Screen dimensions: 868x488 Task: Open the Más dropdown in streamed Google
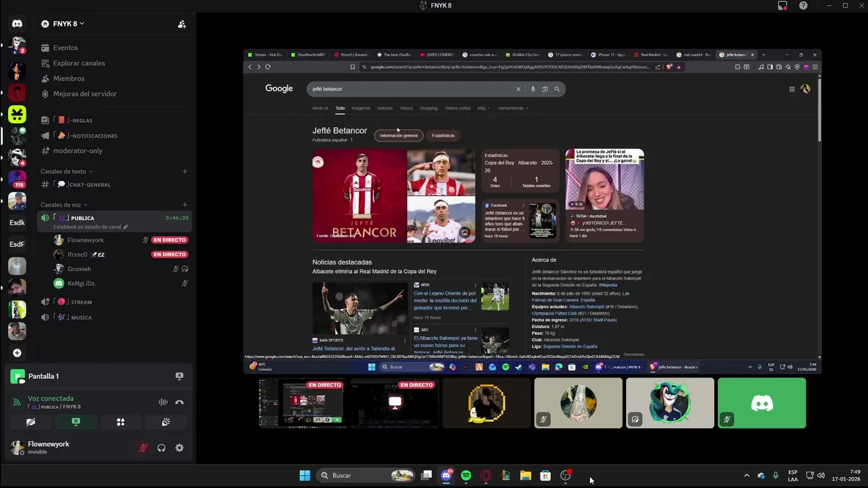point(483,108)
